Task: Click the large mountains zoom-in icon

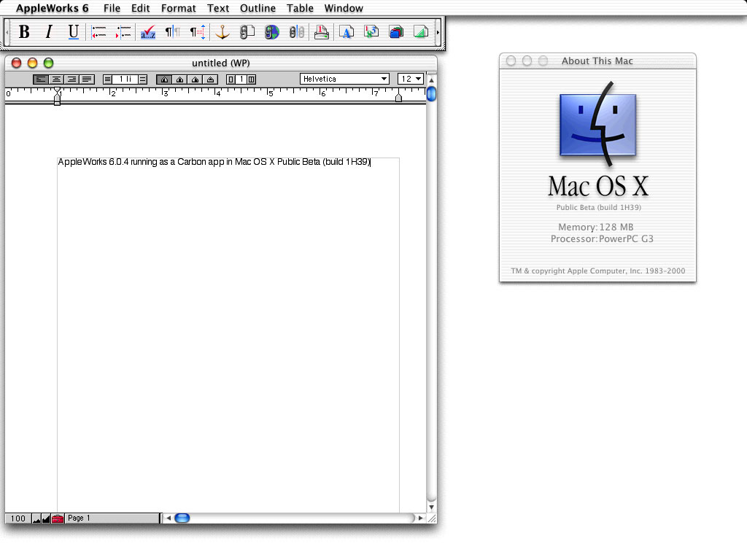Action: click(x=46, y=518)
